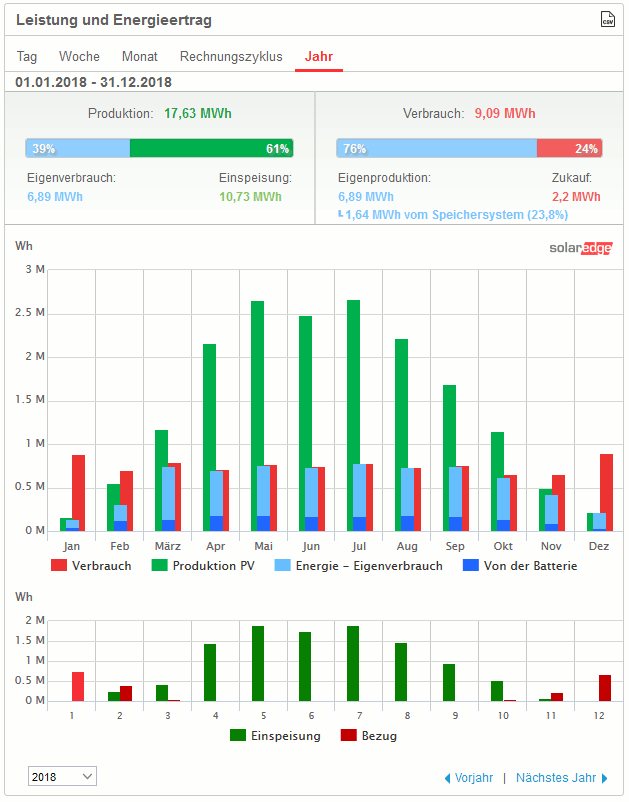Switch to the Woche tab

79,57
